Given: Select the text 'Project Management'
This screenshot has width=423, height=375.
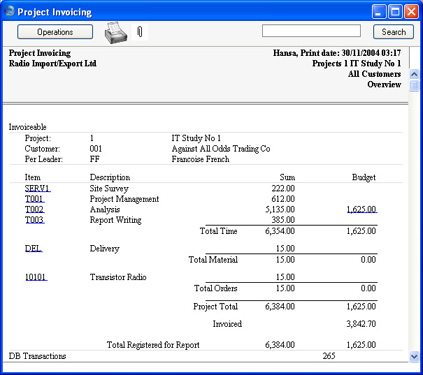Looking at the screenshot, I should [x=124, y=199].
